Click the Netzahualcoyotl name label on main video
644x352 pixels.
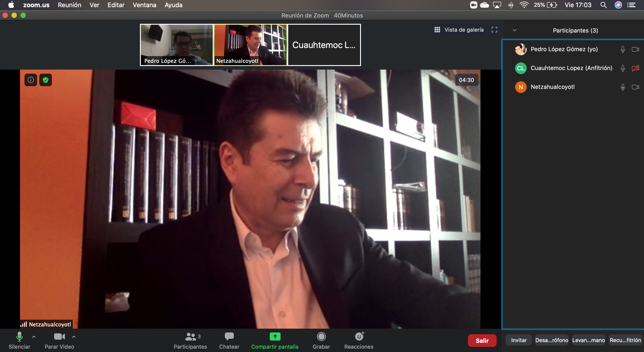click(50, 324)
